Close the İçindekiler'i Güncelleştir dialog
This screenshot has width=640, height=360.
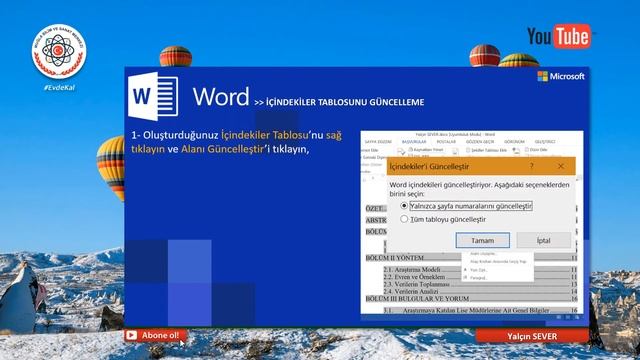560,166
